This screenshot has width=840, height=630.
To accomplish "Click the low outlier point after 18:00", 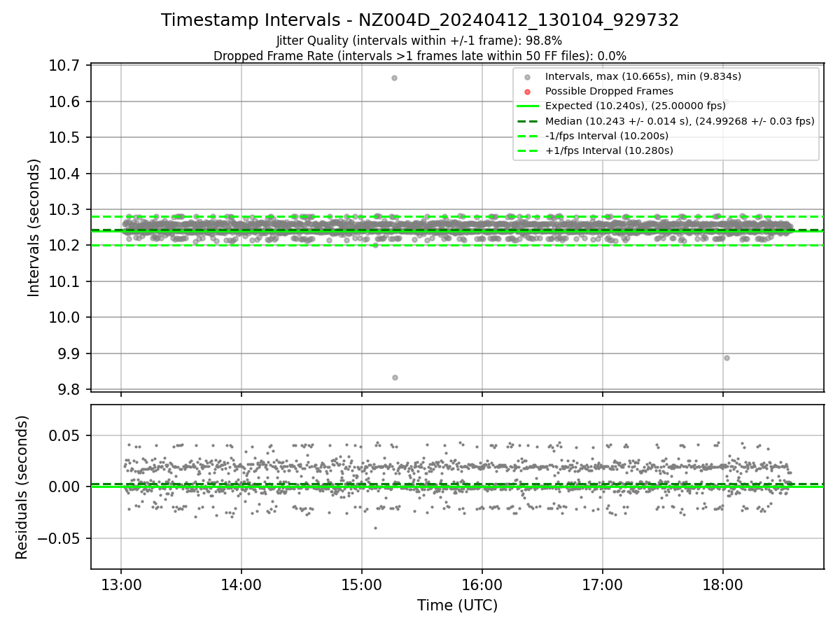I will coord(727,358).
